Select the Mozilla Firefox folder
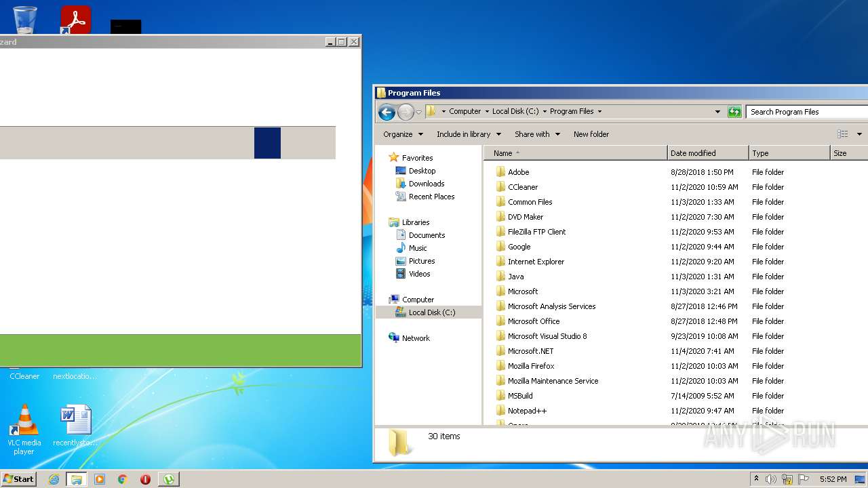This screenshot has height=488, width=868. [x=531, y=366]
